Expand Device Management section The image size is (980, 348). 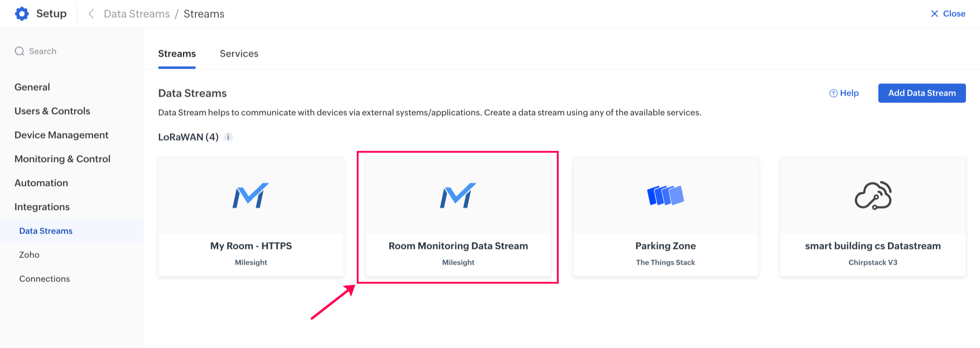tap(61, 135)
